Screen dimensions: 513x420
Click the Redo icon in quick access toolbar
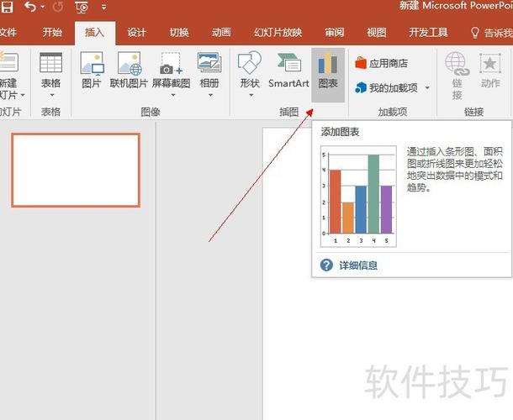pyautogui.click(x=58, y=7)
